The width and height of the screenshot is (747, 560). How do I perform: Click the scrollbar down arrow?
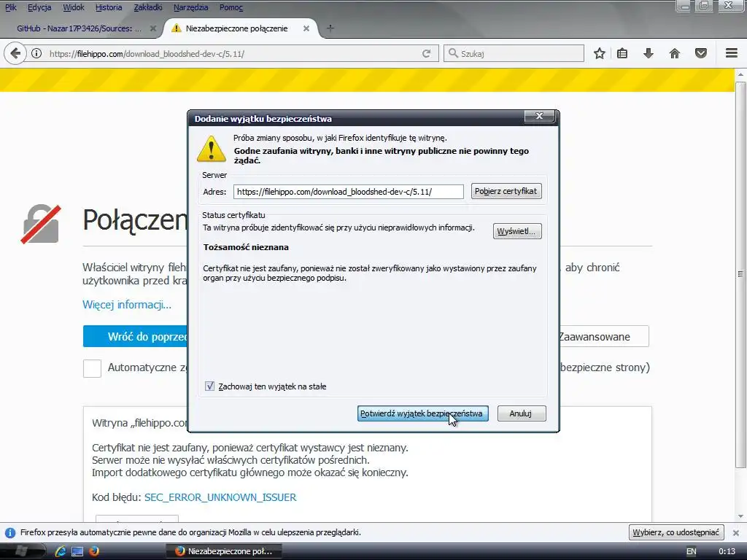pyautogui.click(x=740, y=516)
